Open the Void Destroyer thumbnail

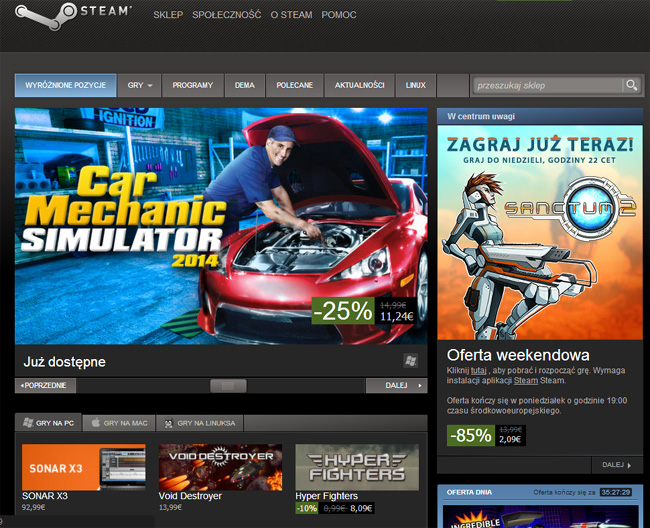[x=220, y=467]
